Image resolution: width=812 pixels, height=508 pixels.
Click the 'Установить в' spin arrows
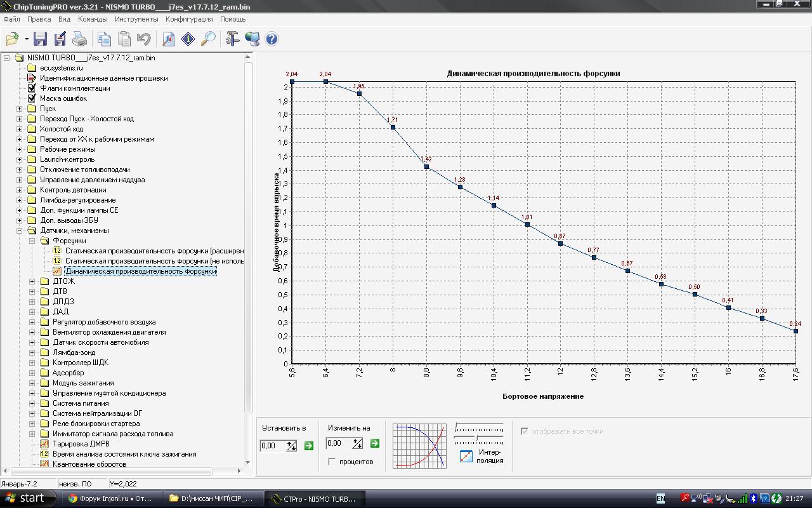292,446
